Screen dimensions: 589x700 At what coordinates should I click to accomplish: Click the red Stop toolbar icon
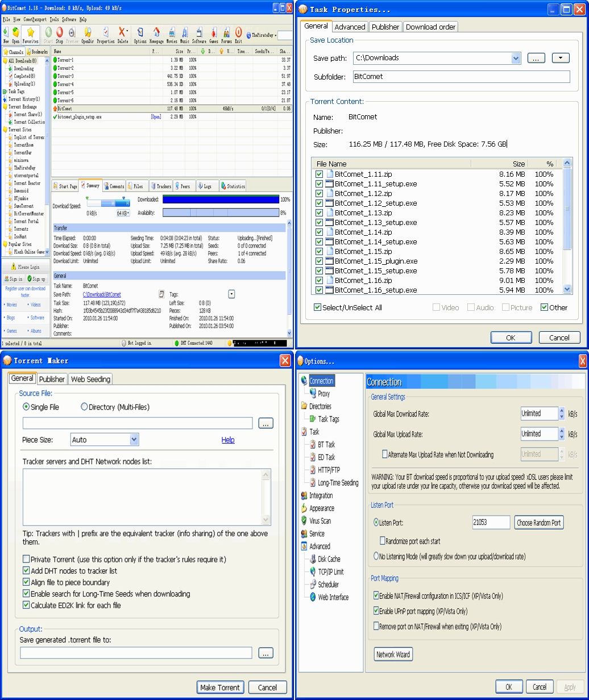coord(60,33)
